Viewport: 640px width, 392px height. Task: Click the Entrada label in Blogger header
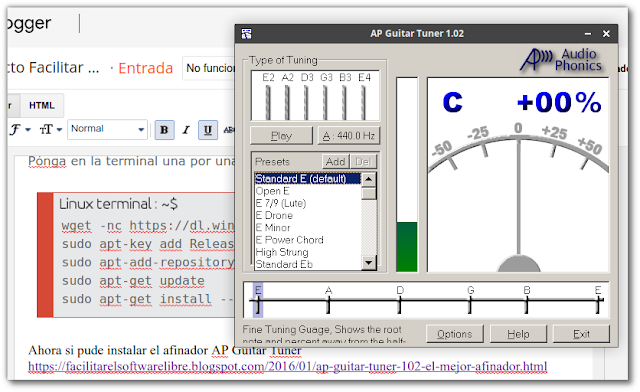click(146, 68)
